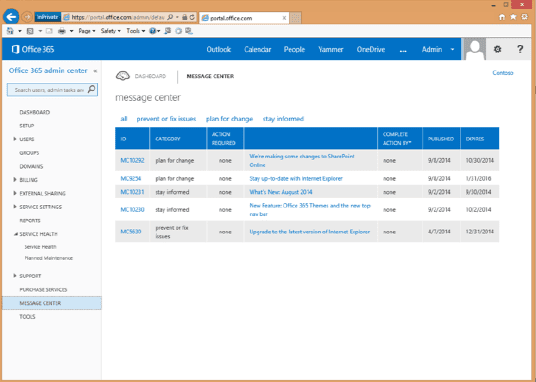Click the toolbar icon after Help dropdown

pyautogui.click(x=168, y=31)
